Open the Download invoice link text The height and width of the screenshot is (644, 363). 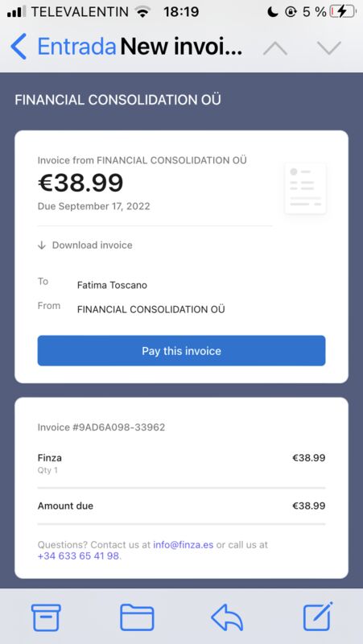coord(93,246)
